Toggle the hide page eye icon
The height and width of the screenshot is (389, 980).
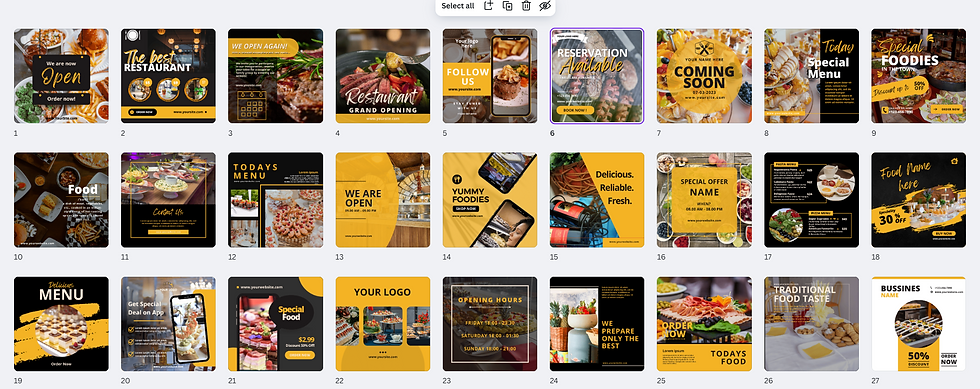click(x=545, y=6)
